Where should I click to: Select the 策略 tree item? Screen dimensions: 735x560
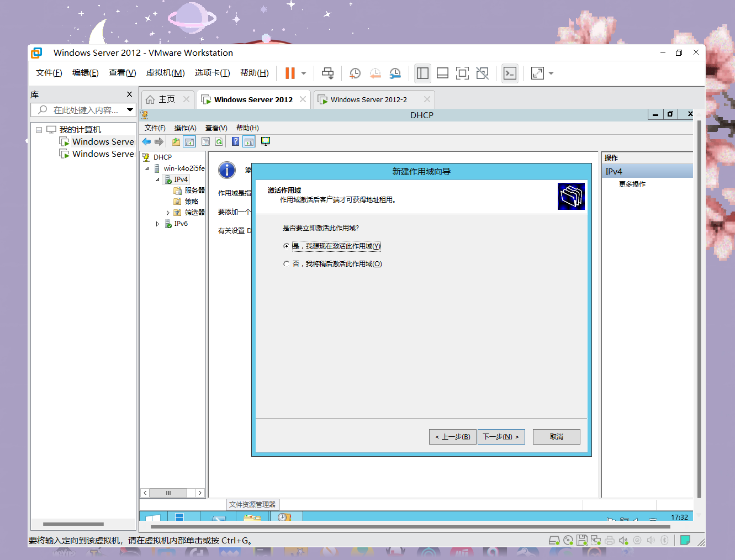[191, 202]
